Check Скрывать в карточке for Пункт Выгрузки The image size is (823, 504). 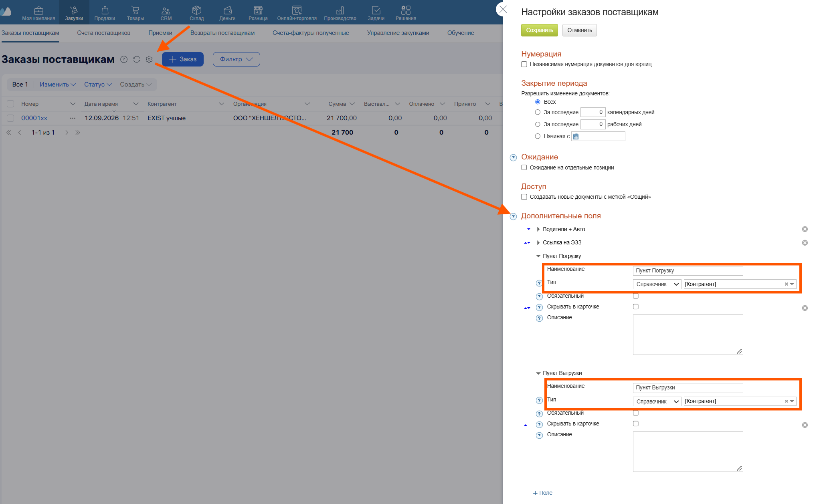635,423
